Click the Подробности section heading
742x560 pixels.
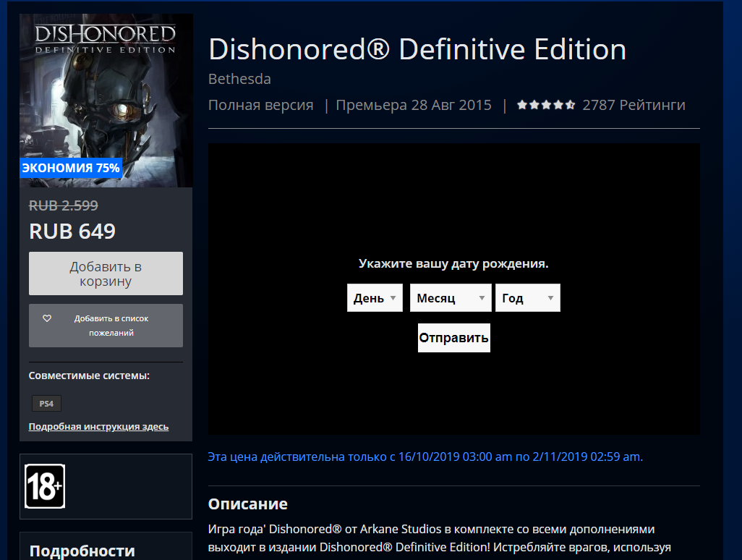point(82,551)
